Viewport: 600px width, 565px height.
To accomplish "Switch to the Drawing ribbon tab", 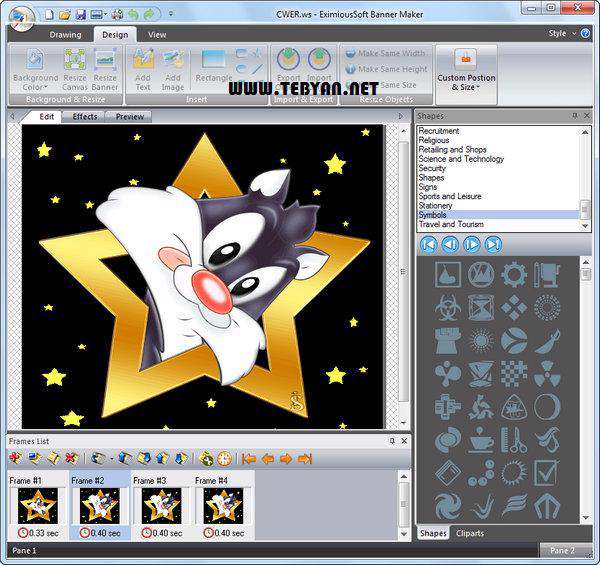I will click(65, 35).
